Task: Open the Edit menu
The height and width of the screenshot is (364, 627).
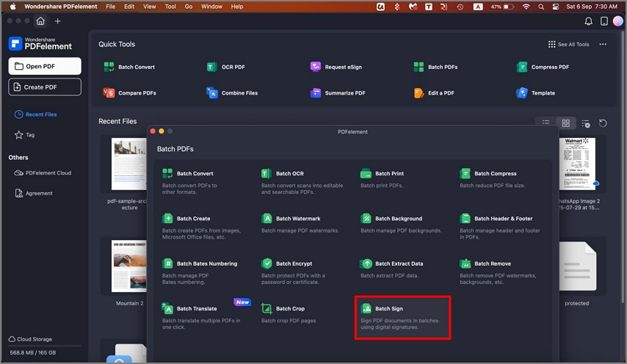Action: click(x=128, y=7)
